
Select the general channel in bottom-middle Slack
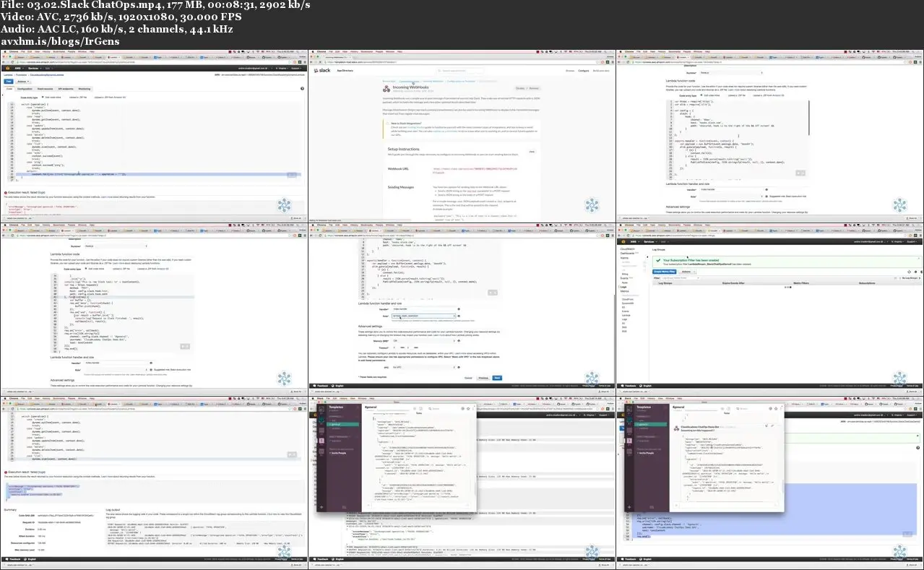tap(342, 424)
